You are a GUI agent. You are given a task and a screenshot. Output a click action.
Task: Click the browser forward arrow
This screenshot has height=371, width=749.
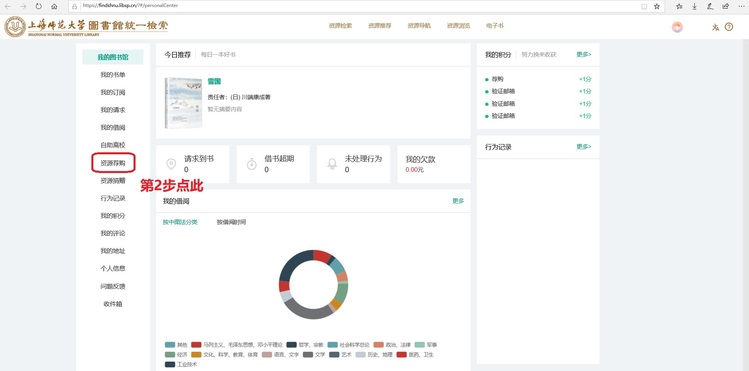click(23, 6)
